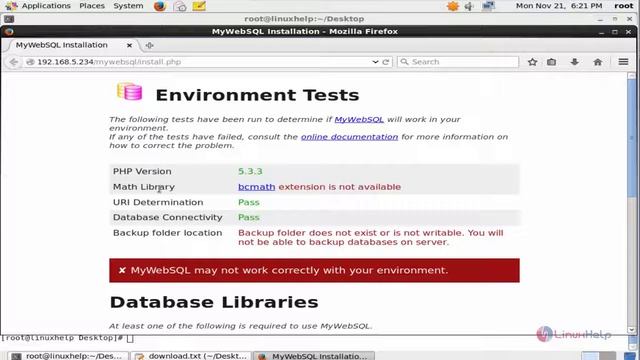Image resolution: width=640 pixels, height=360 pixels.
Task: Switch to MyWebSQL Installation taskbar item
Action: click(x=313, y=356)
